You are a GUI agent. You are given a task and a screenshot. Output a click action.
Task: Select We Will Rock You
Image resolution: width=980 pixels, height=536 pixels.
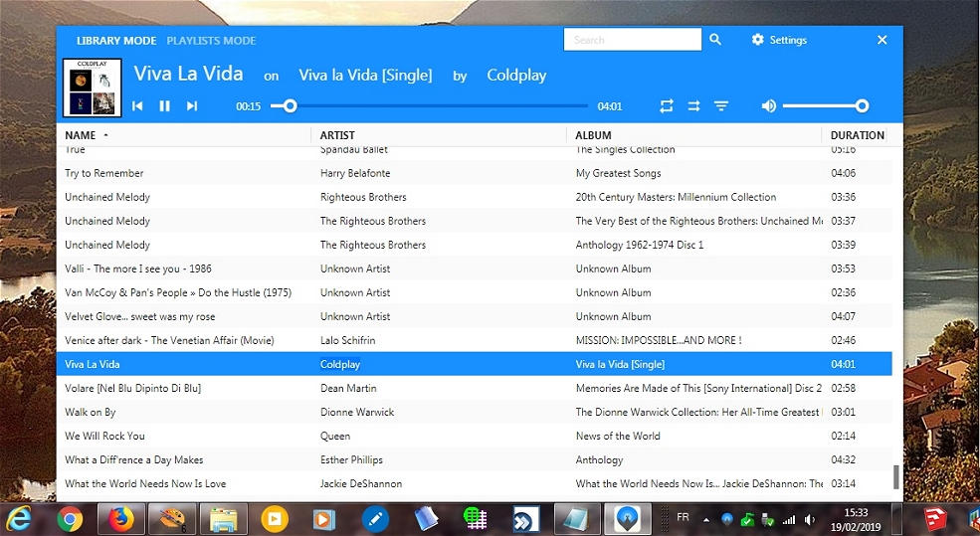(x=475, y=436)
